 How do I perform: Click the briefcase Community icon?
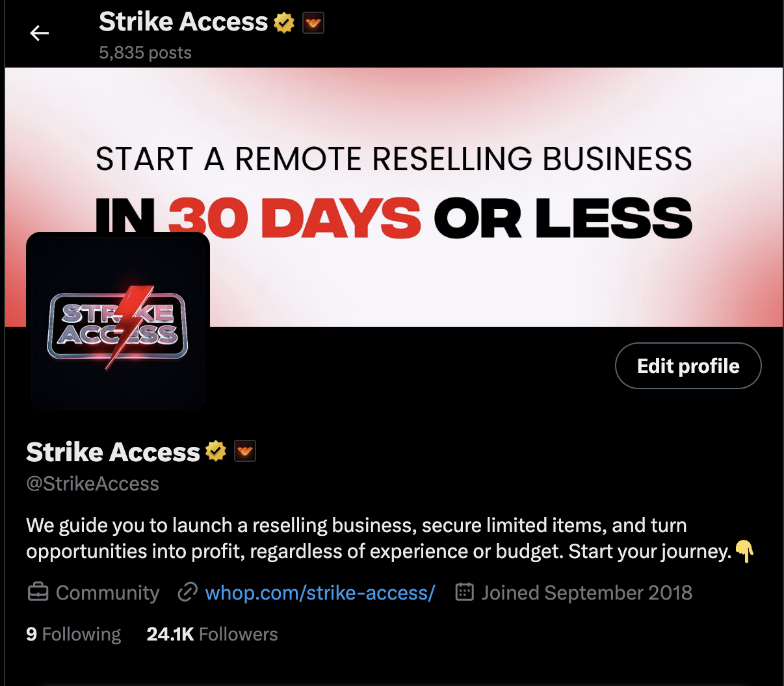tap(38, 592)
